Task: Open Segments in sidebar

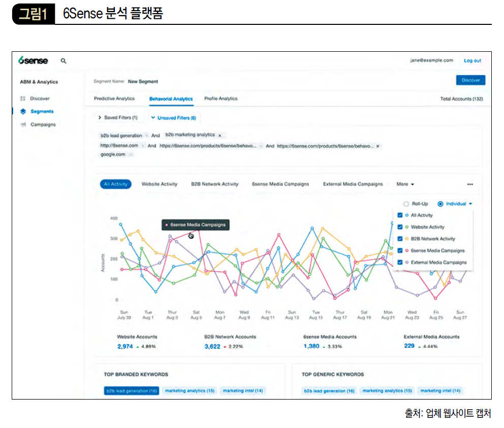Action: pyautogui.click(x=42, y=112)
